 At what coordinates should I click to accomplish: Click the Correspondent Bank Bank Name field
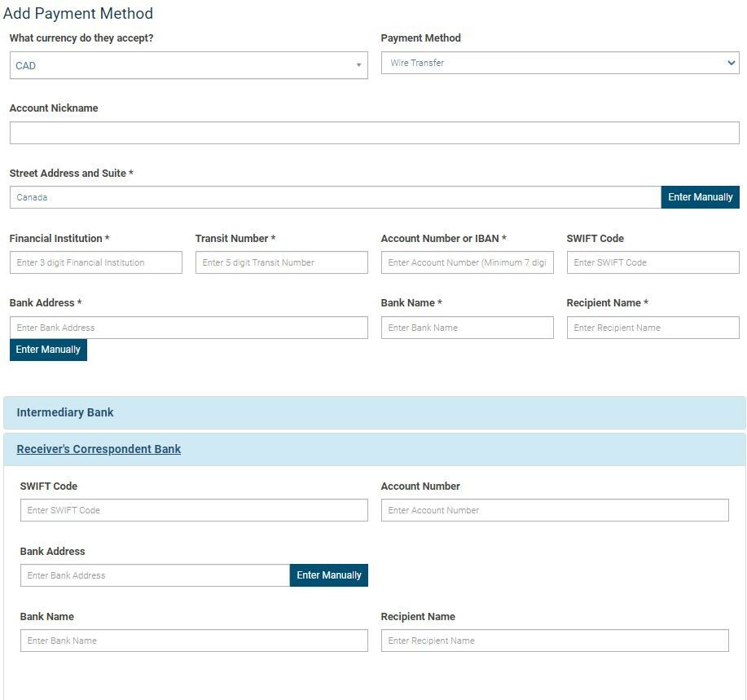point(193,640)
